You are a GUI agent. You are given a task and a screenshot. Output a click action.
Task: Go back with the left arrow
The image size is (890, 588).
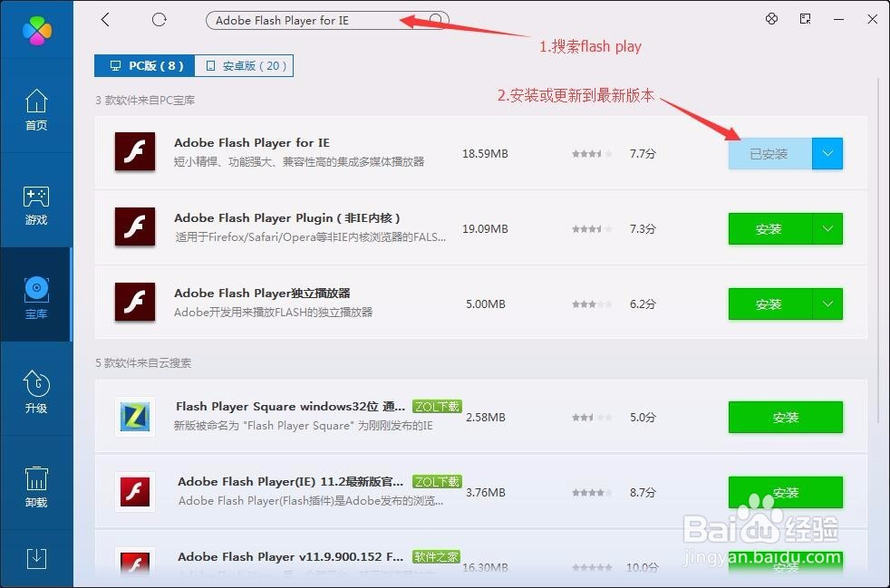point(105,20)
